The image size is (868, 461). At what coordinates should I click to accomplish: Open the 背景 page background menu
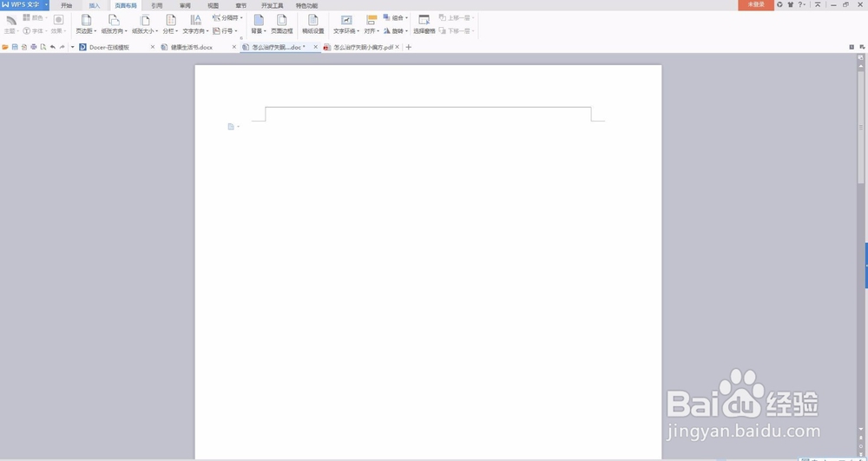point(259,24)
